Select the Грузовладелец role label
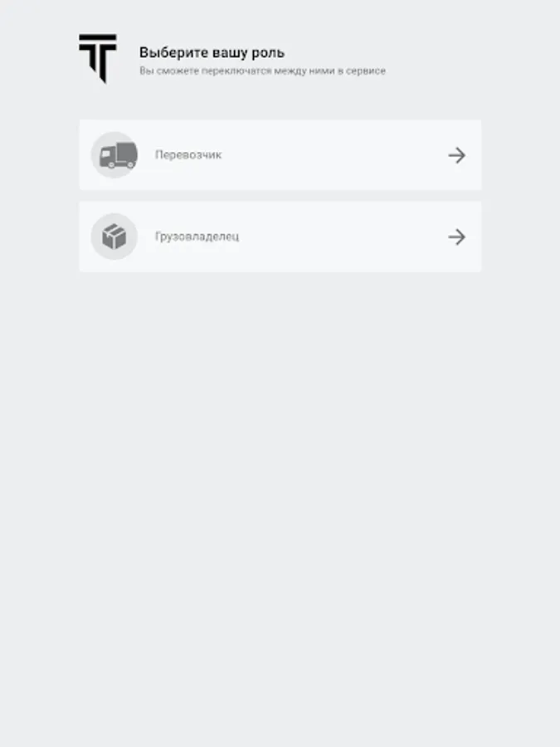This screenshot has width=560, height=747. coord(197,237)
